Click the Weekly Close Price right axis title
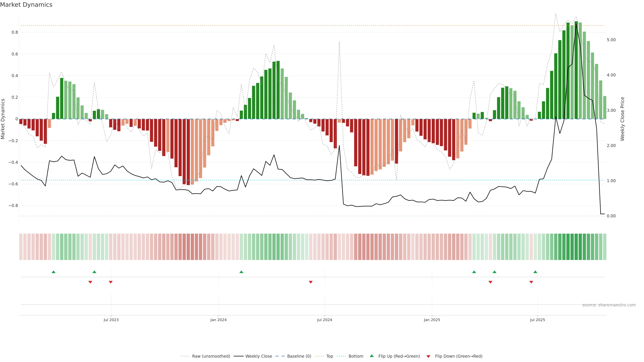 622,119
